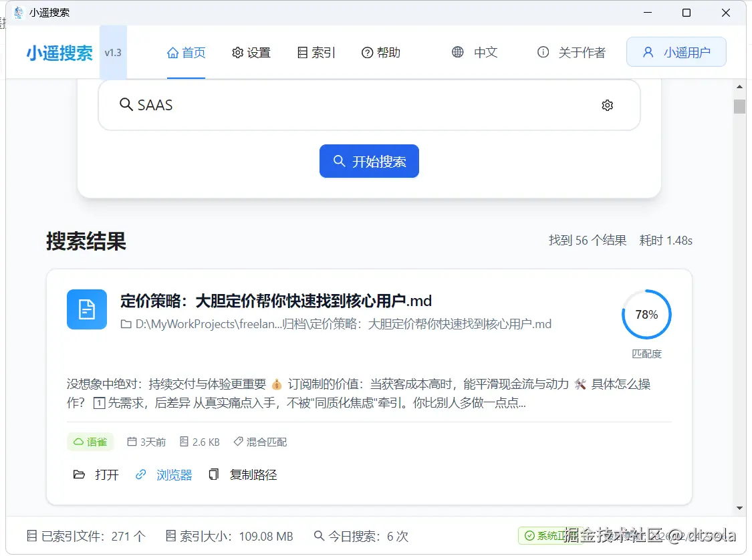Maximize the 小遥搜索 window
This screenshot has height=560, width=752.
pos(686,13)
